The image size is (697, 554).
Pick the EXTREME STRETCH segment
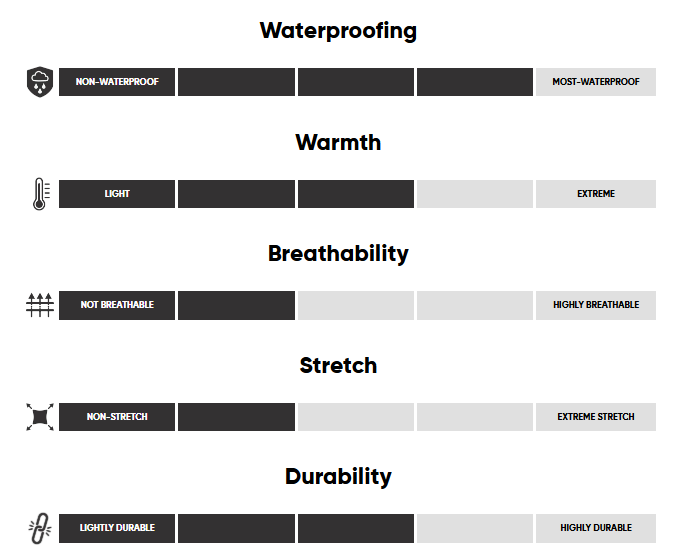tap(596, 417)
